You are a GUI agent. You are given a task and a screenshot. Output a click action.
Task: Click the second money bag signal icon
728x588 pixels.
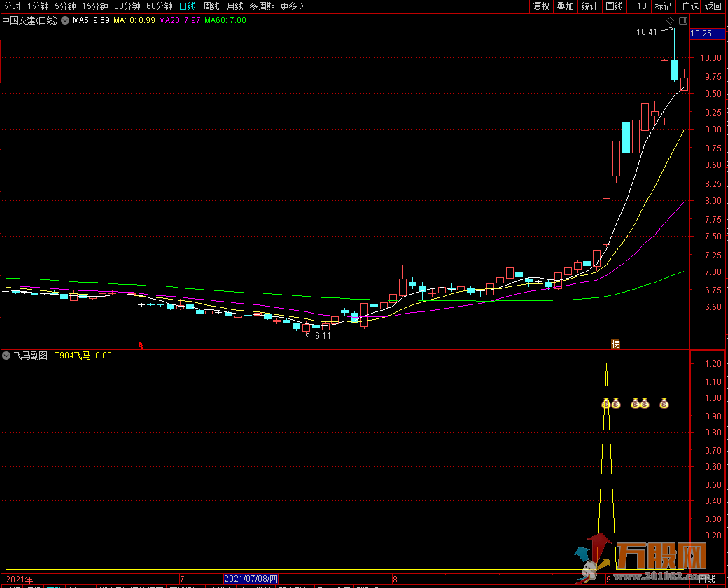(616, 404)
